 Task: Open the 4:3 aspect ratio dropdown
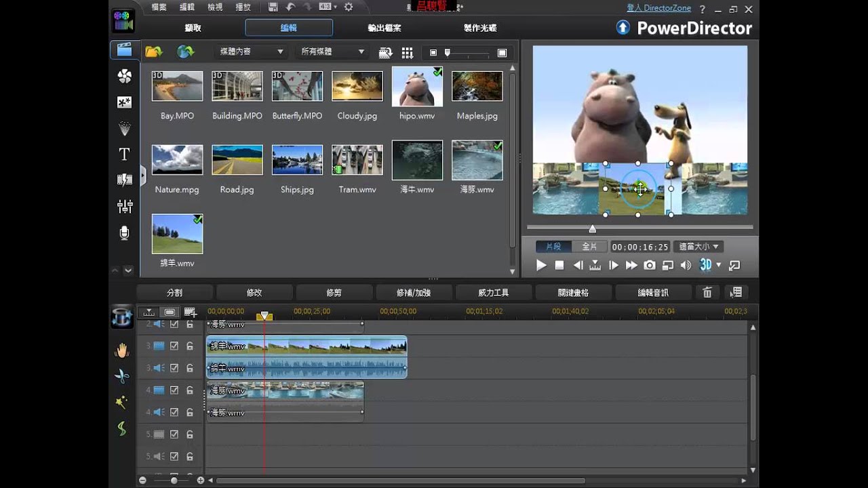click(328, 7)
